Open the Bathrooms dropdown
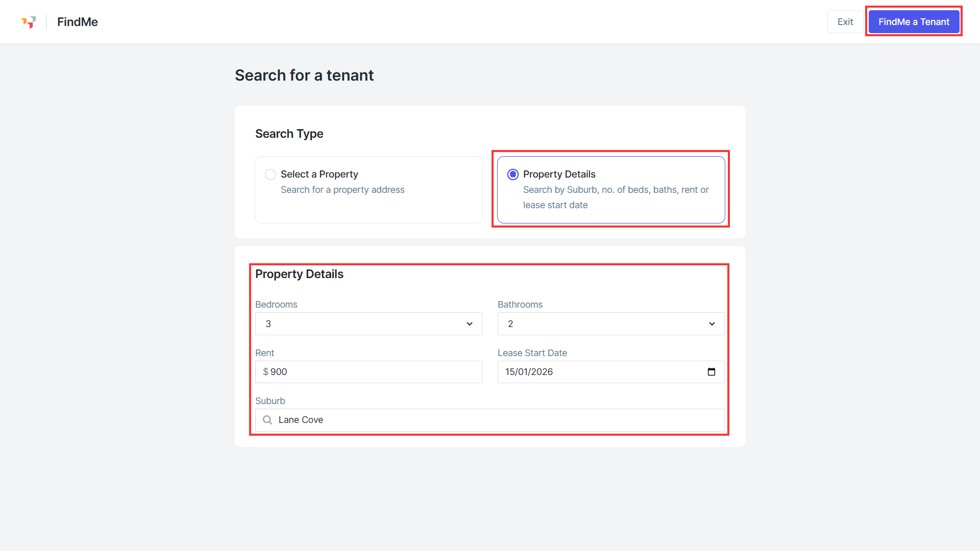This screenshot has height=551, width=980. (611, 324)
